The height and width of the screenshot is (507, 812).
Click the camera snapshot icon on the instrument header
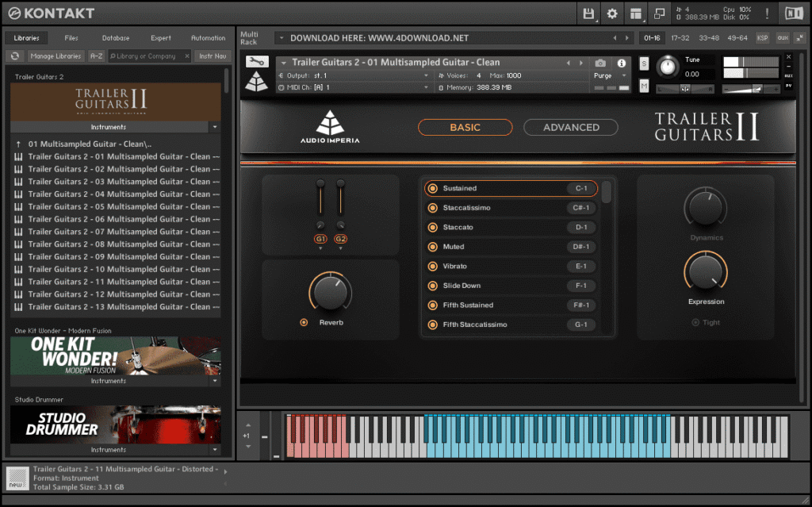599,62
